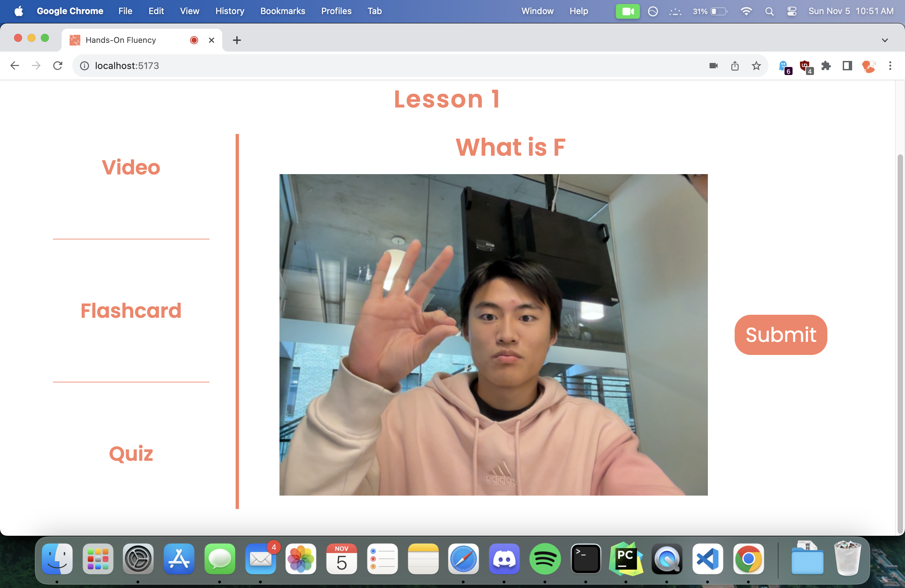The height and width of the screenshot is (588, 905).
Task: Open the uBlock shield extension icon
Action: [x=805, y=66]
